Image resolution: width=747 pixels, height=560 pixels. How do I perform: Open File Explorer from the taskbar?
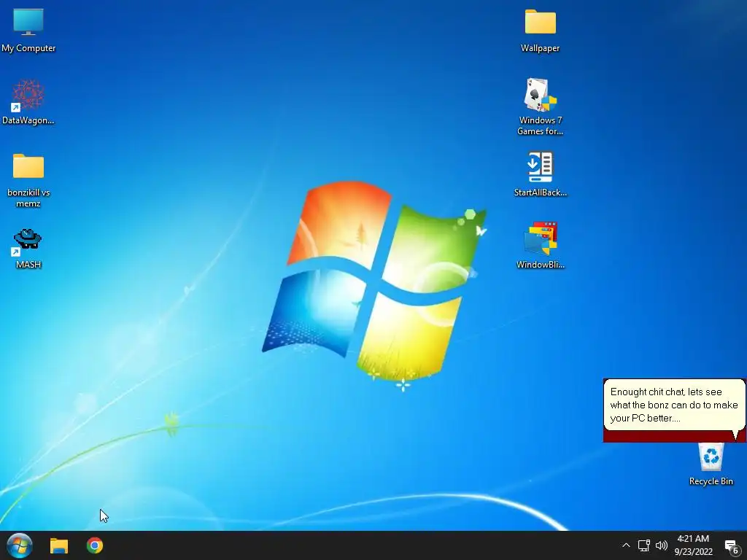(x=59, y=545)
